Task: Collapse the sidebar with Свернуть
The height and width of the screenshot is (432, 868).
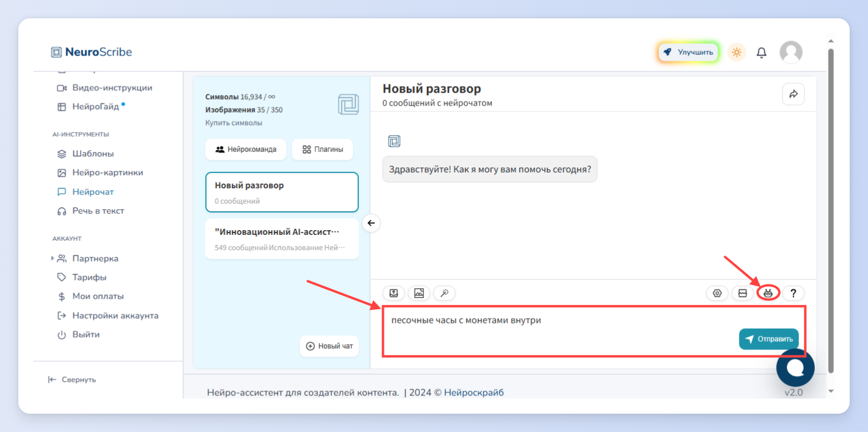Action: (x=72, y=379)
